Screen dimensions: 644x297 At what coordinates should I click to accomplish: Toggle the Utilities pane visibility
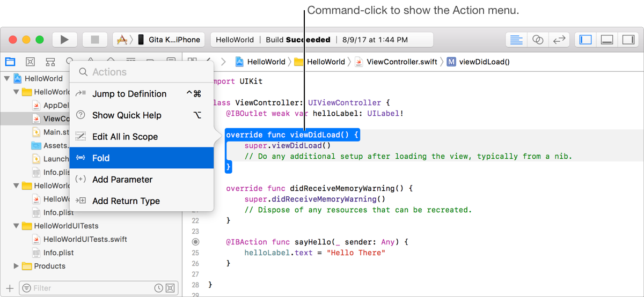[x=627, y=40]
